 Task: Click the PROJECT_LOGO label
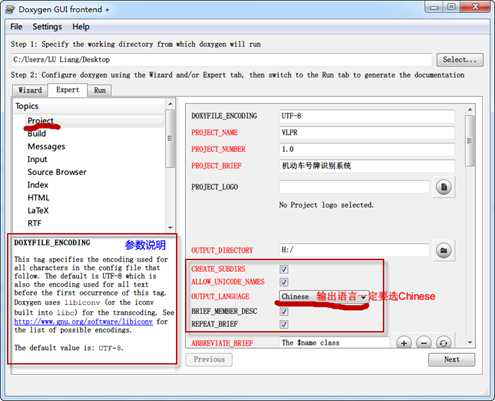pyautogui.click(x=215, y=187)
